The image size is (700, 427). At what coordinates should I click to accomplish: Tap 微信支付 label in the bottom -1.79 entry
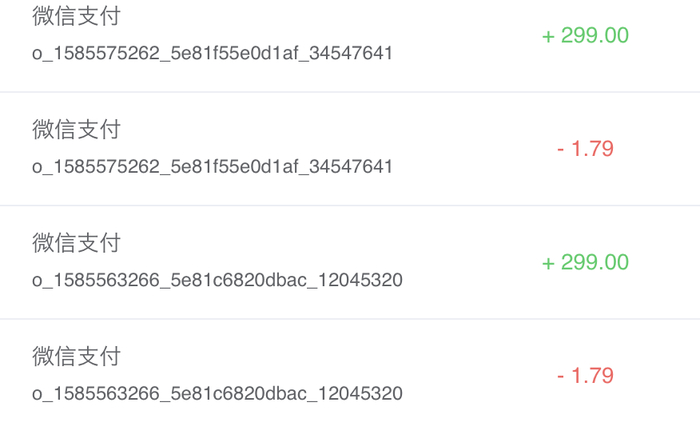pos(76,356)
